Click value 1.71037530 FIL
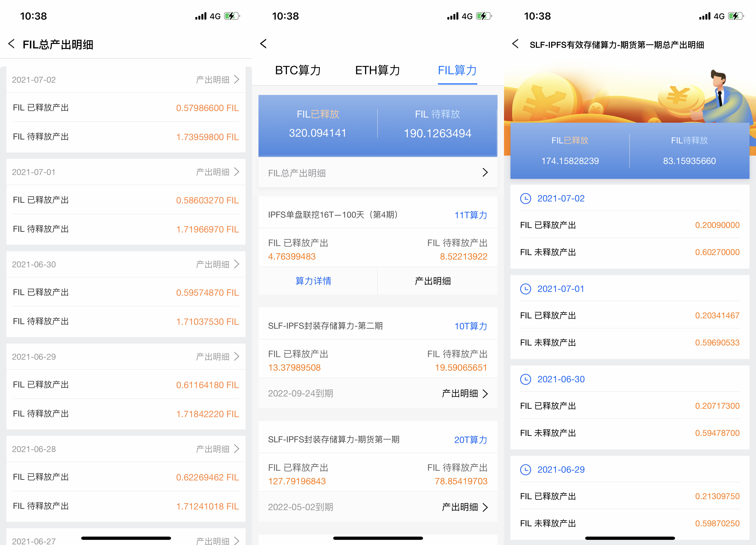756x545 pixels. click(x=207, y=322)
